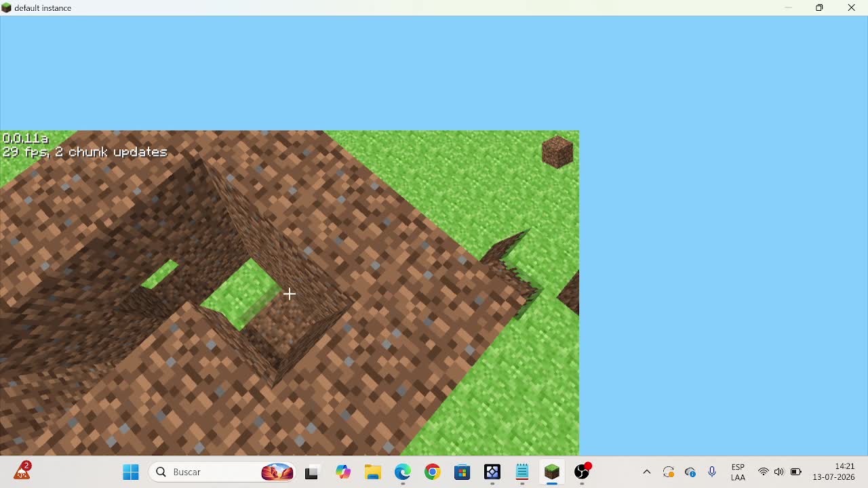Open the Wi-Fi network status icon
This screenshot has height=488, width=868.
click(764, 472)
